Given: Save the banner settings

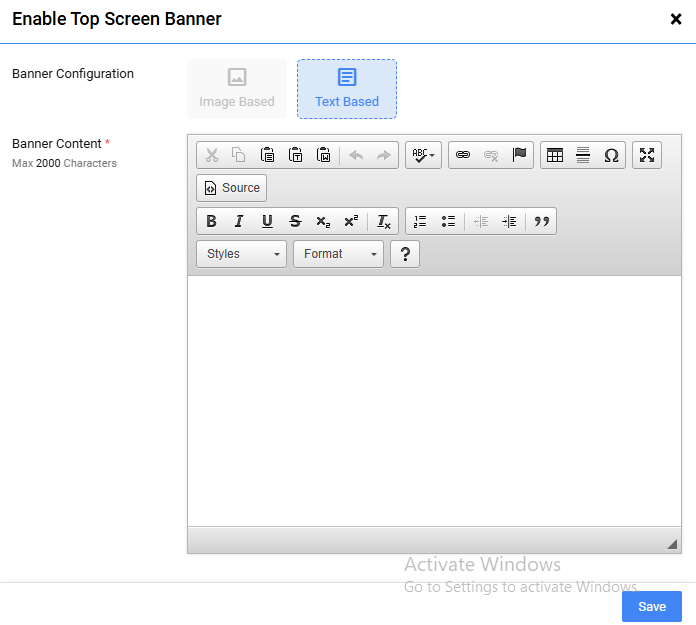Looking at the screenshot, I should [x=651, y=607].
